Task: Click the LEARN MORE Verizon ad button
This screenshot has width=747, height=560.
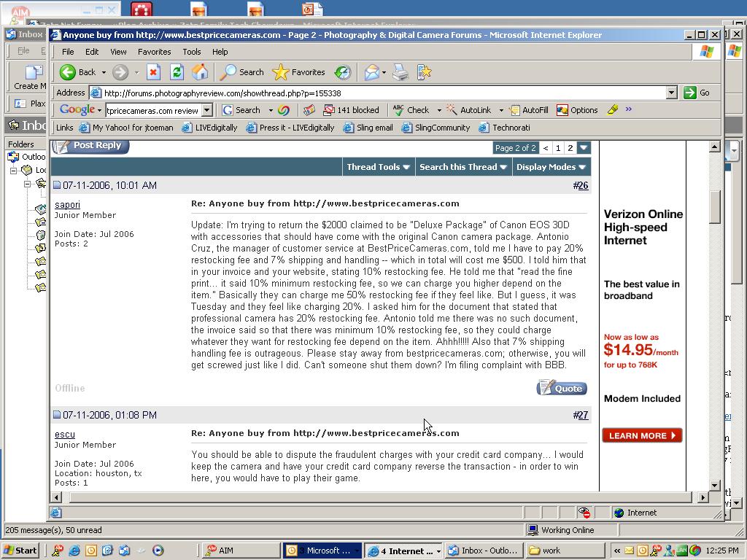Action: coord(641,435)
